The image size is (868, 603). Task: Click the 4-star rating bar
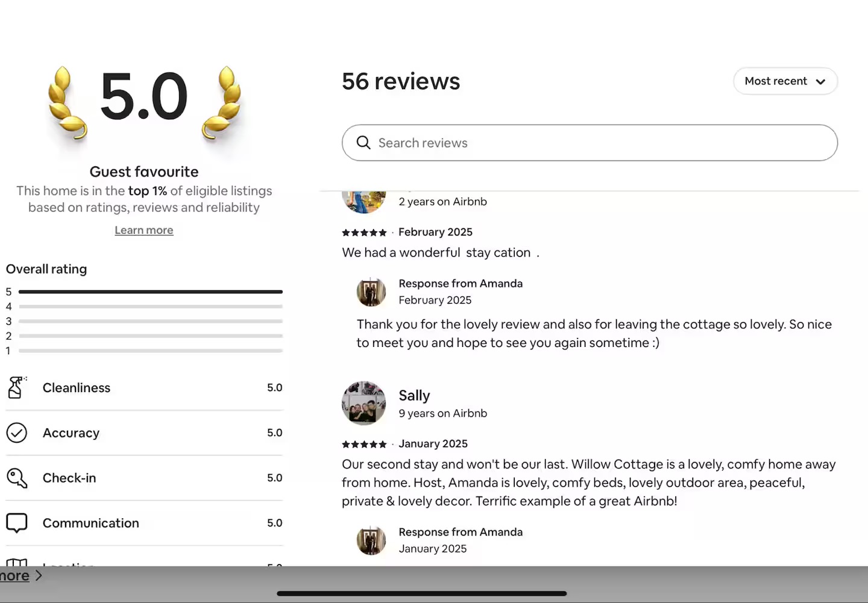tap(151, 307)
